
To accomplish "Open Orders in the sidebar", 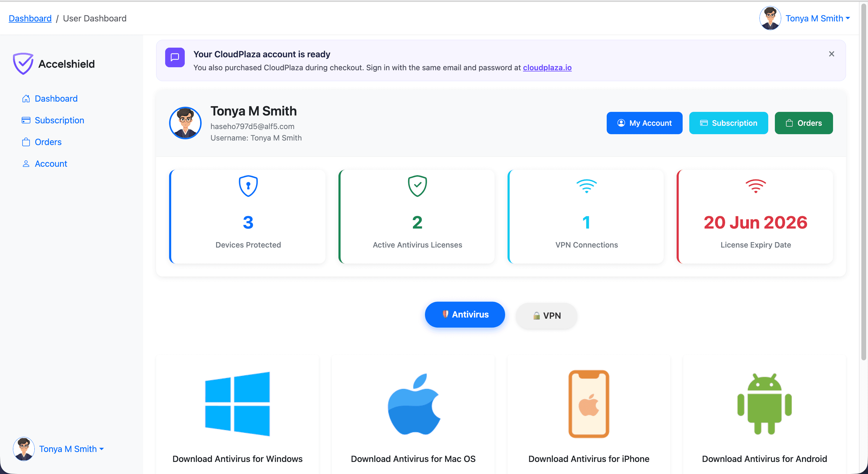I will click(x=48, y=142).
